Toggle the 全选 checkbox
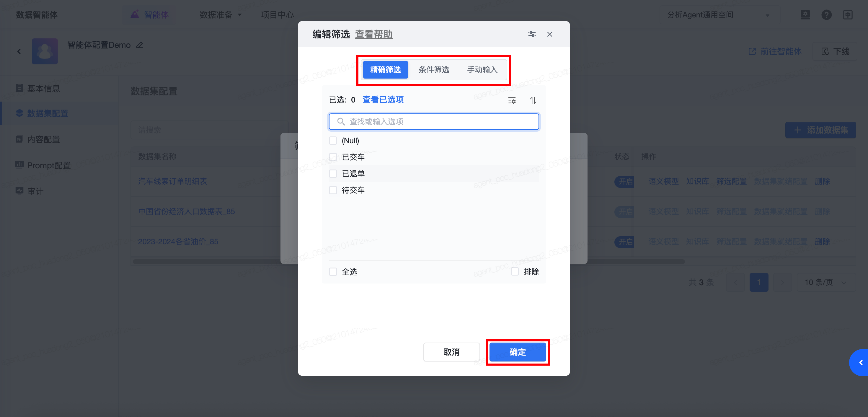This screenshot has height=417, width=868. [333, 272]
